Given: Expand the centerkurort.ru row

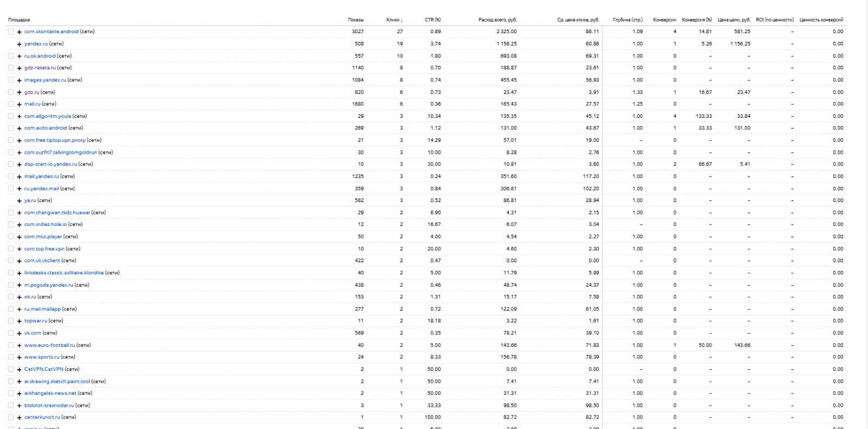Looking at the screenshot, I should tap(20, 418).
